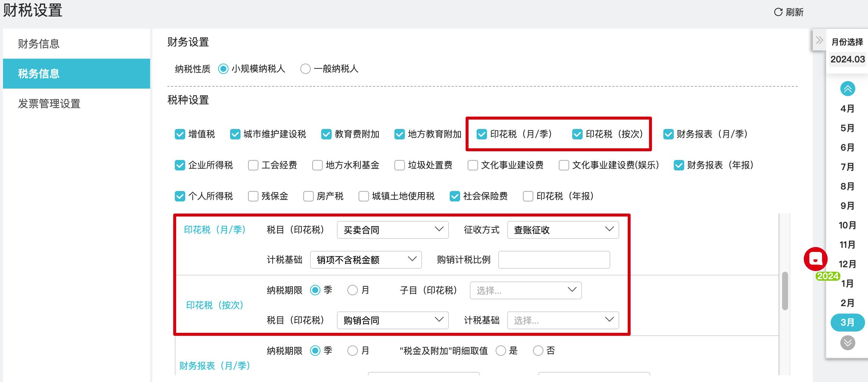This screenshot has height=382, width=868.
Task: Open the red chat assistant icon
Action: (x=815, y=259)
